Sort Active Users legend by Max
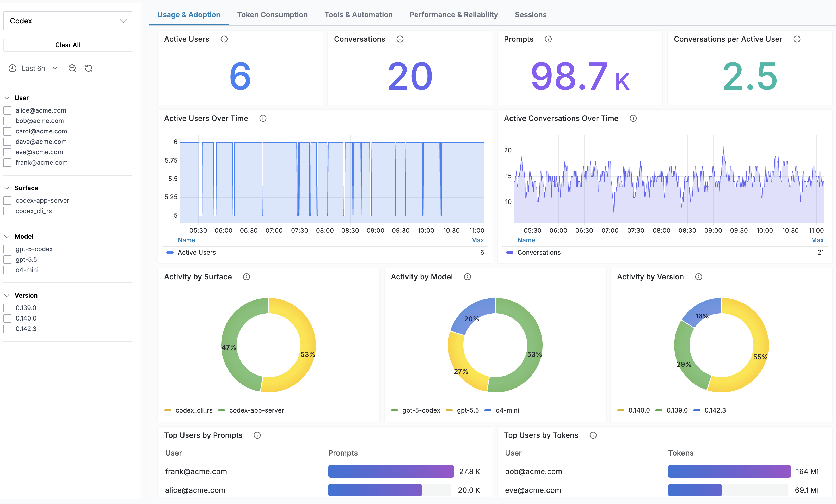 click(x=477, y=240)
